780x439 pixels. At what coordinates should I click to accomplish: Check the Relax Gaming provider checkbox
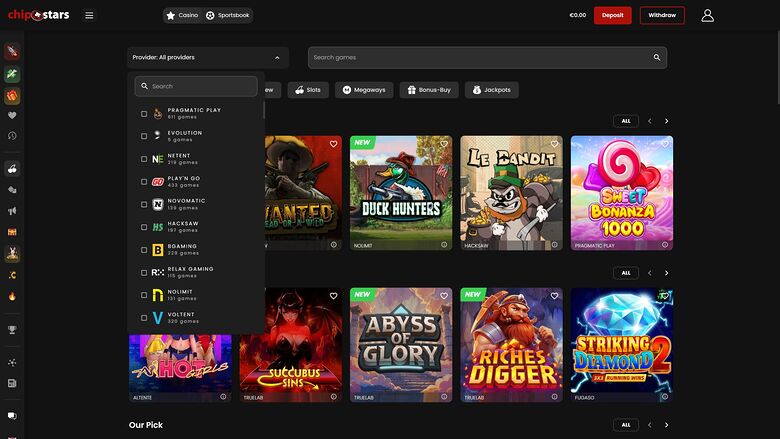(144, 272)
